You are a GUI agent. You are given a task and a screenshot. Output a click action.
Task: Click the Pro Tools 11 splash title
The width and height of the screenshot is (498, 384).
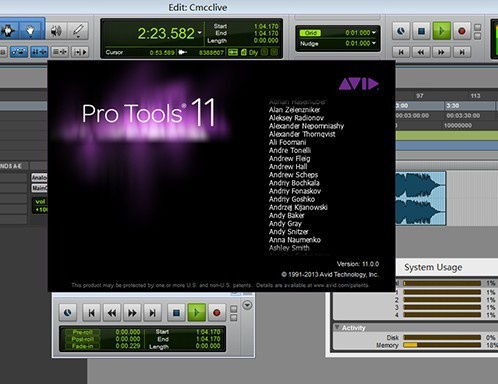click(149, 113)
